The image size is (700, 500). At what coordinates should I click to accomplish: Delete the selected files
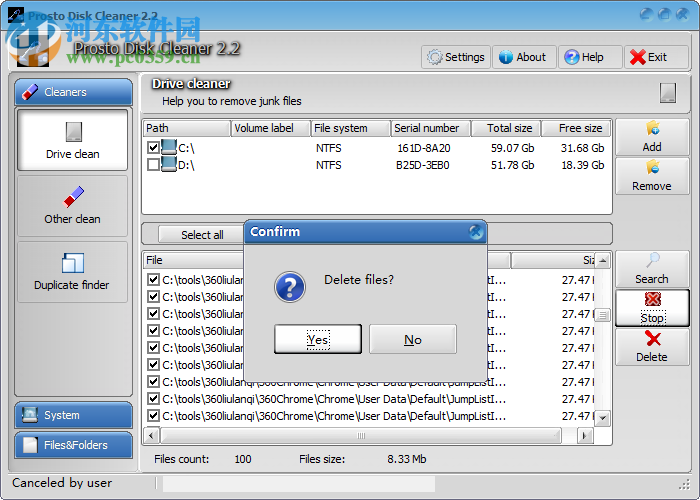[x=652, y=347]
